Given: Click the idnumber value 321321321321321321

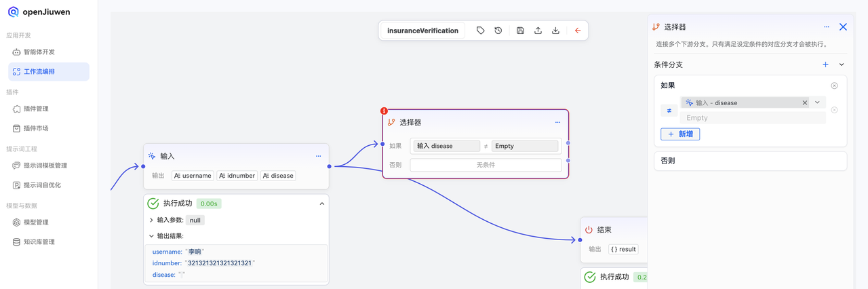Looking at the screenshot, I should pyautogui.click(x=220, y=263).
